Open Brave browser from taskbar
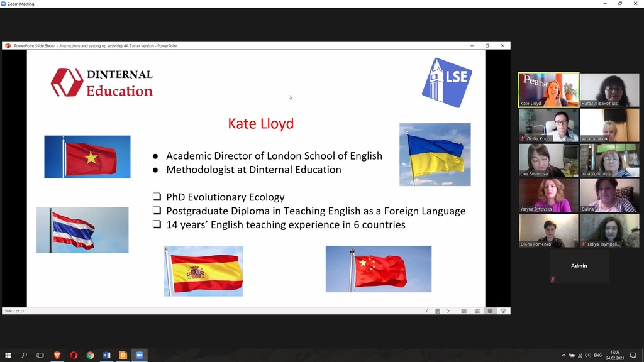Image resolution: width=644 pixels, height=362 pixels. (57, 355)
